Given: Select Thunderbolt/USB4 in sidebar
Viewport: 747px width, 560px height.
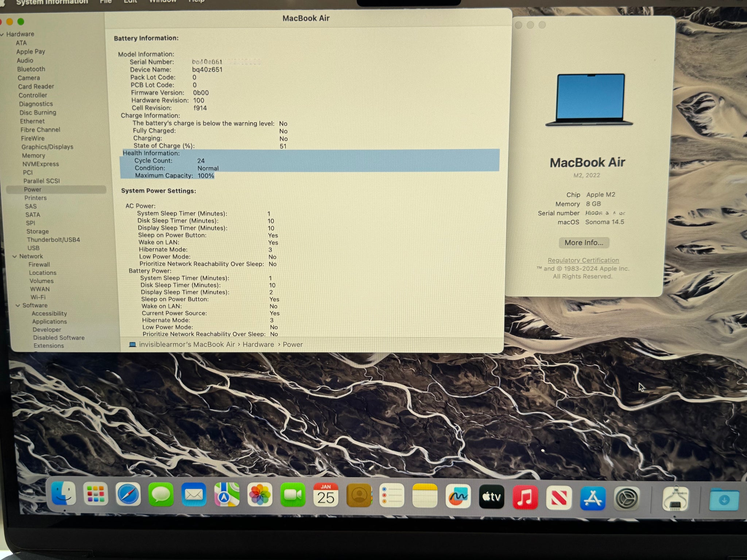Looking at the screenshot, I should pos(53,240).
